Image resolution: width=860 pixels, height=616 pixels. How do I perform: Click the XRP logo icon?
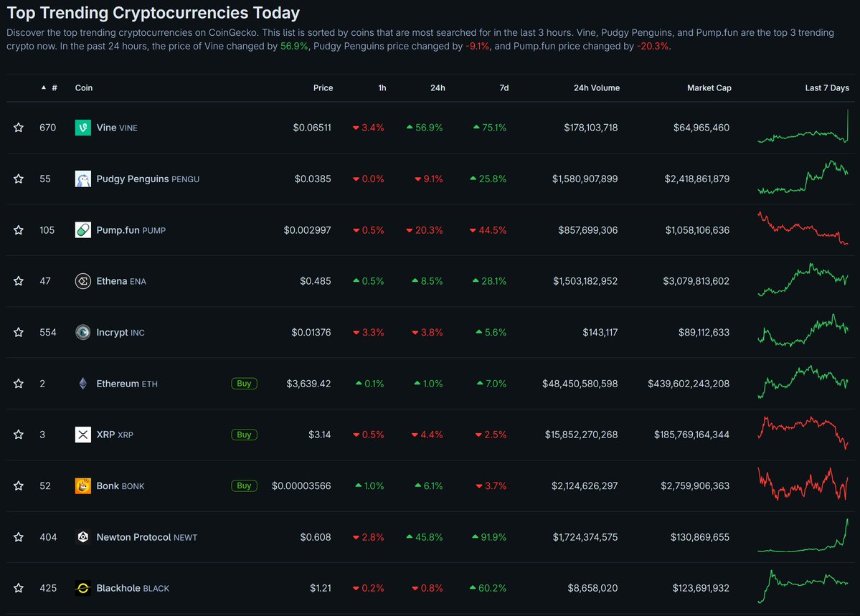[x=82, y=435]
